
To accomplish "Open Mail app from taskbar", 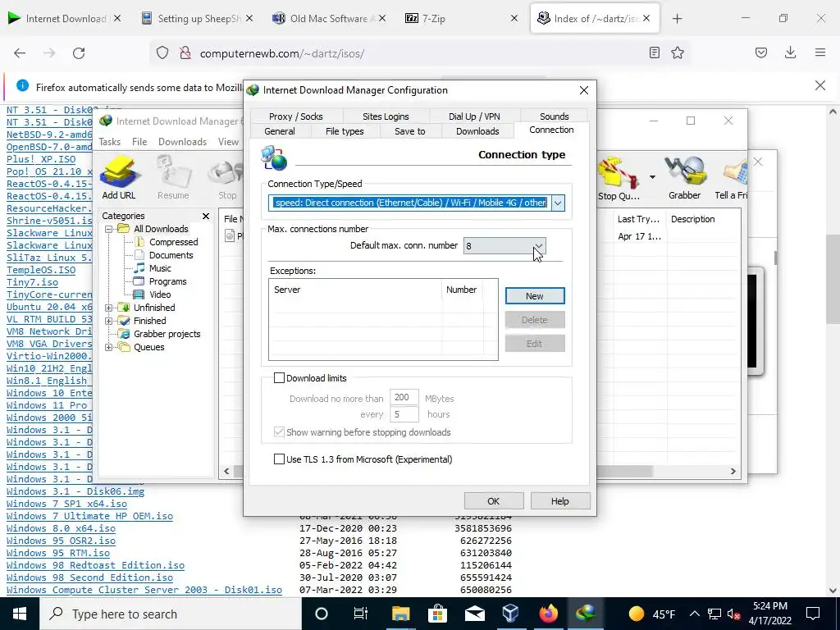I will coord(475,614).
